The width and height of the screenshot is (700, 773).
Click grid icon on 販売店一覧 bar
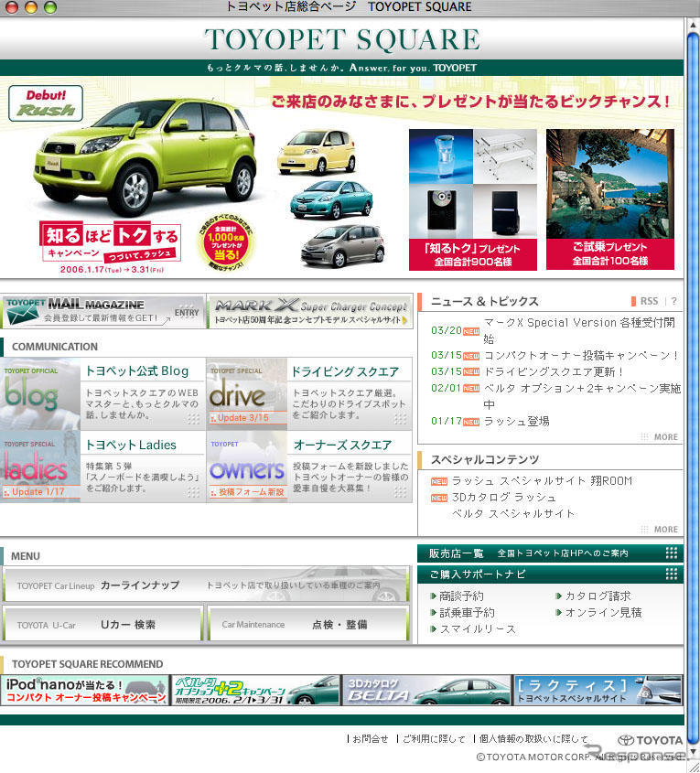[672, 553]
